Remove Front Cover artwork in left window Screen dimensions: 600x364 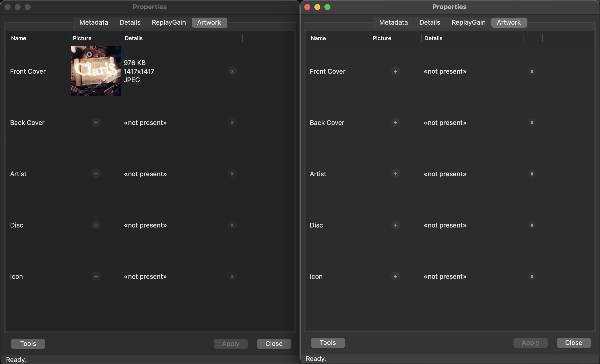(232, 71)
